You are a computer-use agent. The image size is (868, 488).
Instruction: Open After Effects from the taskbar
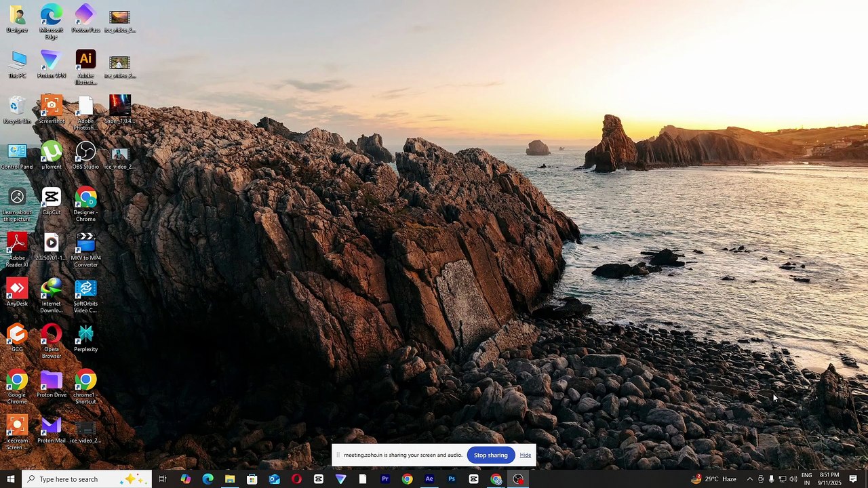(429, 479)
